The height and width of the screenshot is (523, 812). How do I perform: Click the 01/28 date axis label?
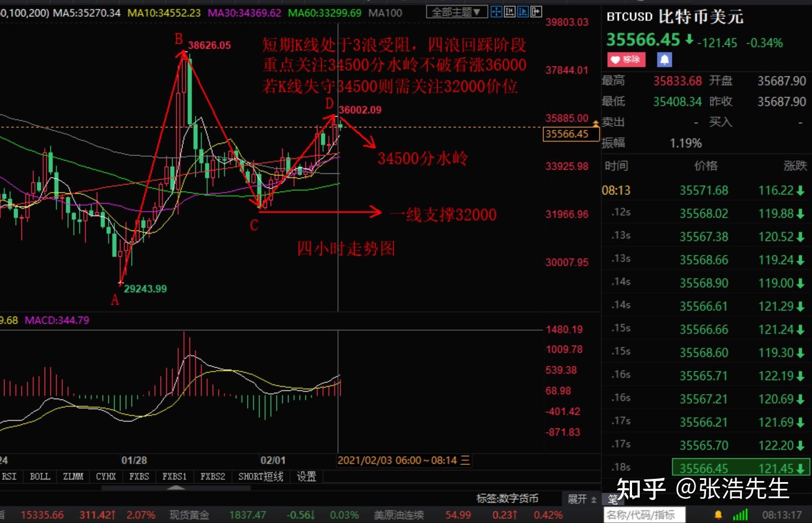[x=134, y=460]
